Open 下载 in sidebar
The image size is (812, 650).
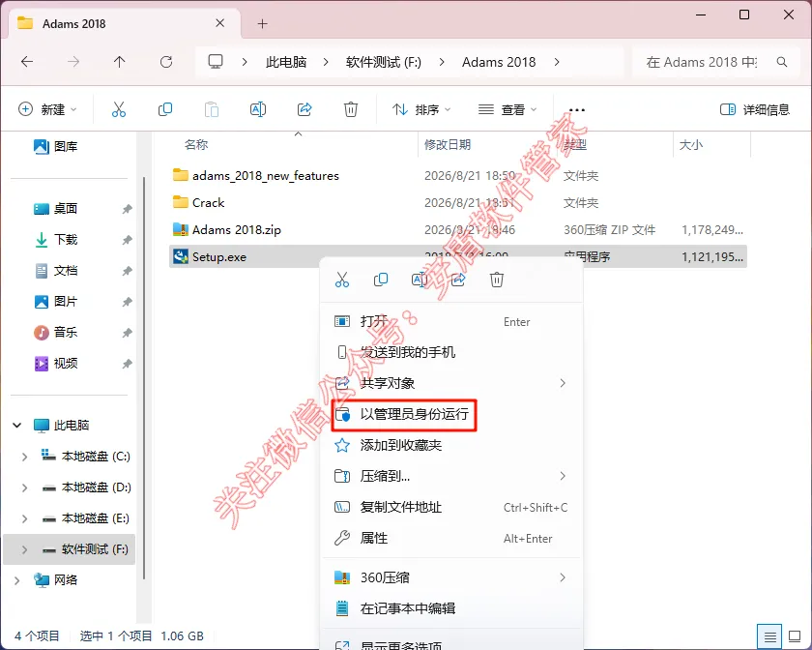point(55,240)
